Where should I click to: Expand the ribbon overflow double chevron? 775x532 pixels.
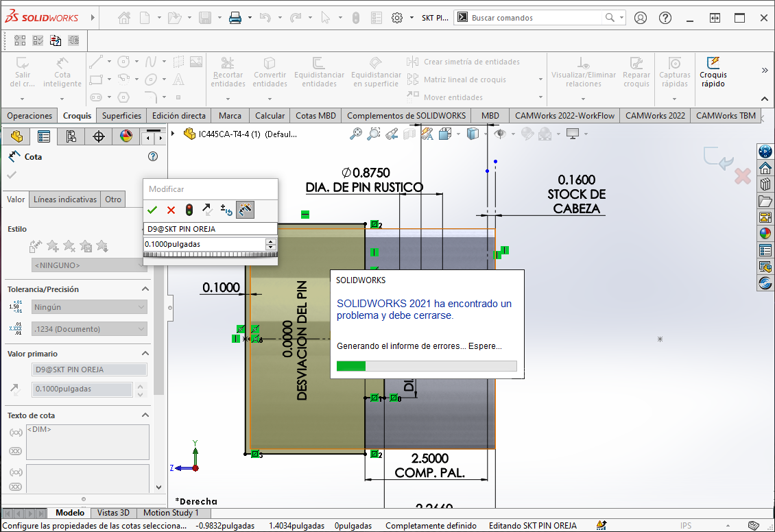tap(765, 71)
